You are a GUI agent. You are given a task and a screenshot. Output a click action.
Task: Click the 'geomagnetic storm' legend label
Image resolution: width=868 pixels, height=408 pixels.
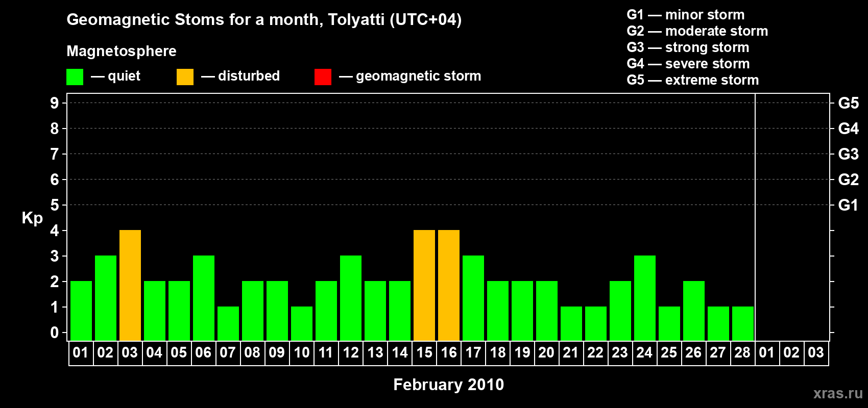418,76
